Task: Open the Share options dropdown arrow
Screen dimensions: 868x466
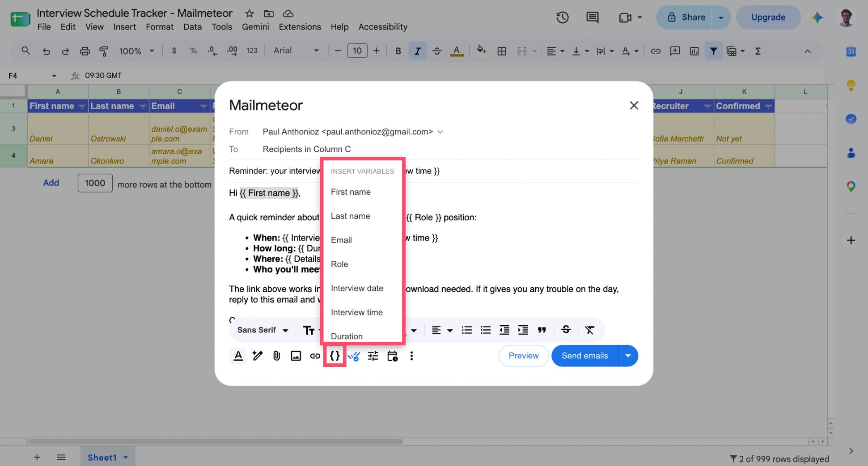Action: coord(721,17)
